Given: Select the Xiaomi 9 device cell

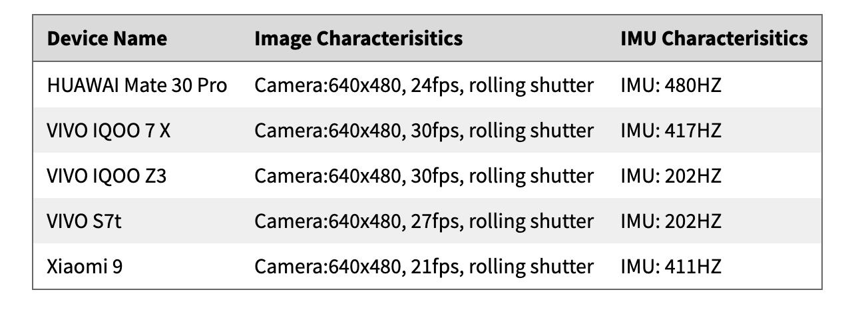Looking at the screenshot, I should [85, 267].
